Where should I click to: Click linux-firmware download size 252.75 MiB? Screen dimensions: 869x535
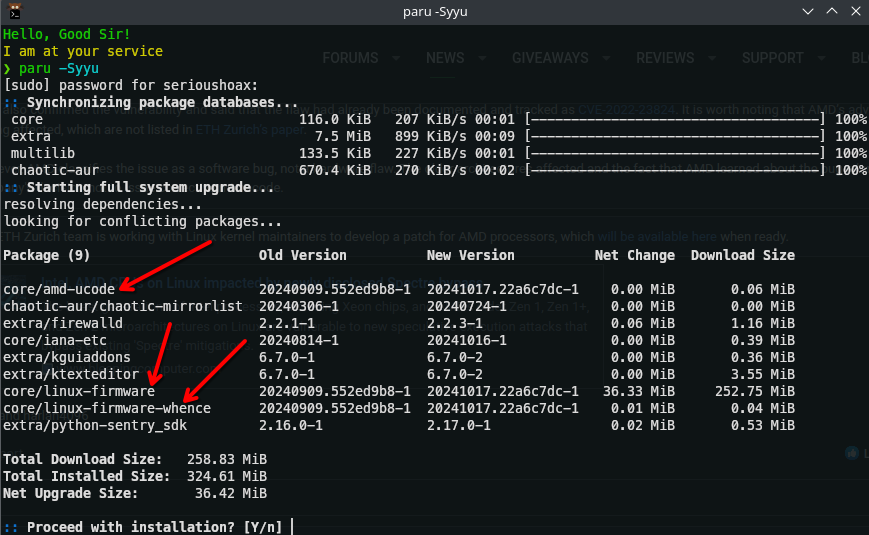(755, 391)
